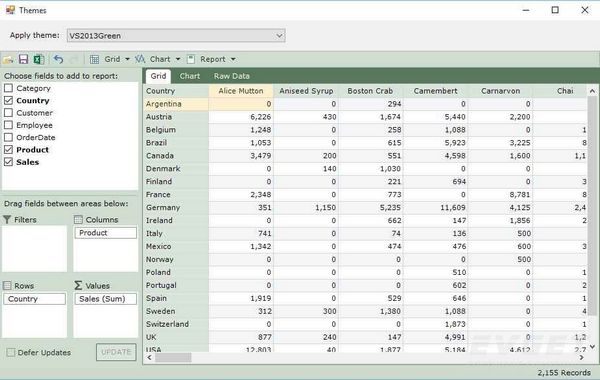Select the Canada row header
The image size is (600, 380).
point(176,156)
